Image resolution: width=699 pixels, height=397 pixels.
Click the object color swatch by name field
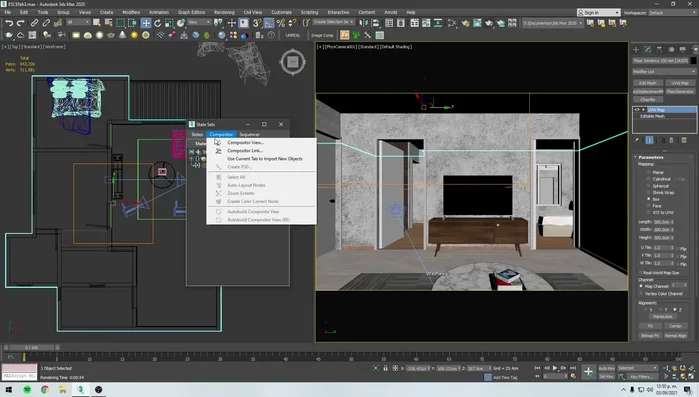click(693, 61)
